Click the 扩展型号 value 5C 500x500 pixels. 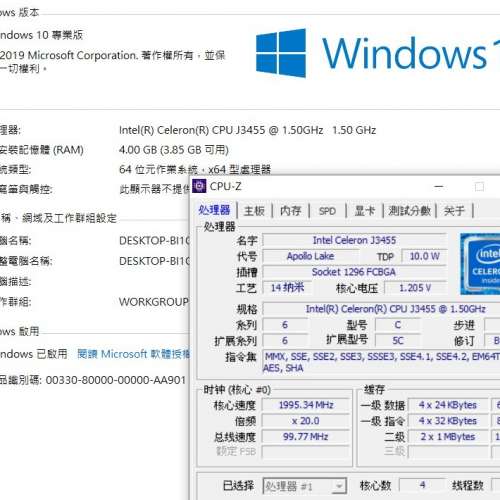pyautogui.click(x=398, y=340)
